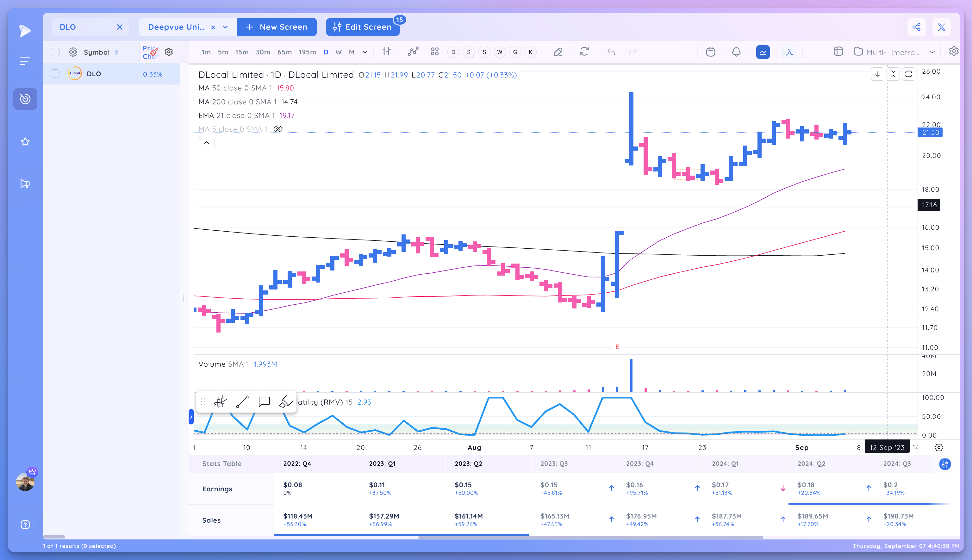Open the screener radar icon in sidebar
The image size is (972, 560).
coord(25,99)
